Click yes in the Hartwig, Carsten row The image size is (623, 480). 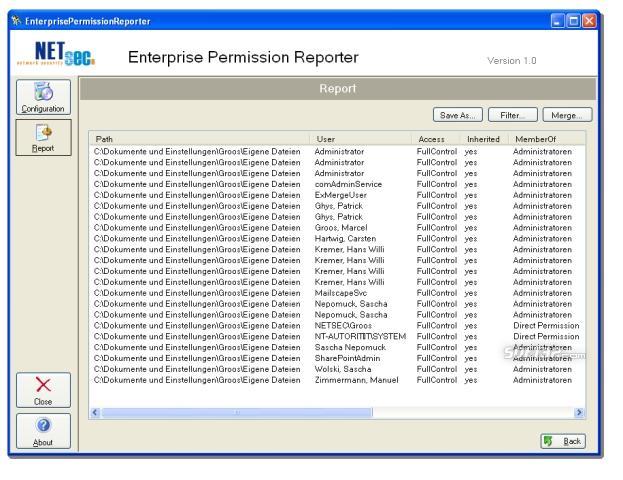tap(471, 238)
